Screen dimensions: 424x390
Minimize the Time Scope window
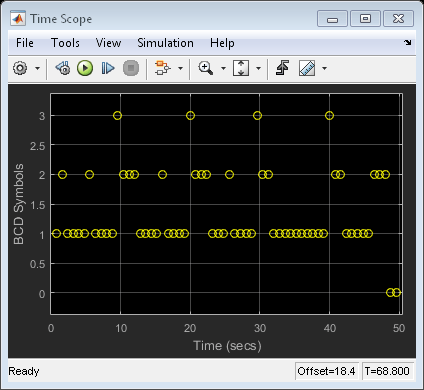coord(332,18)
